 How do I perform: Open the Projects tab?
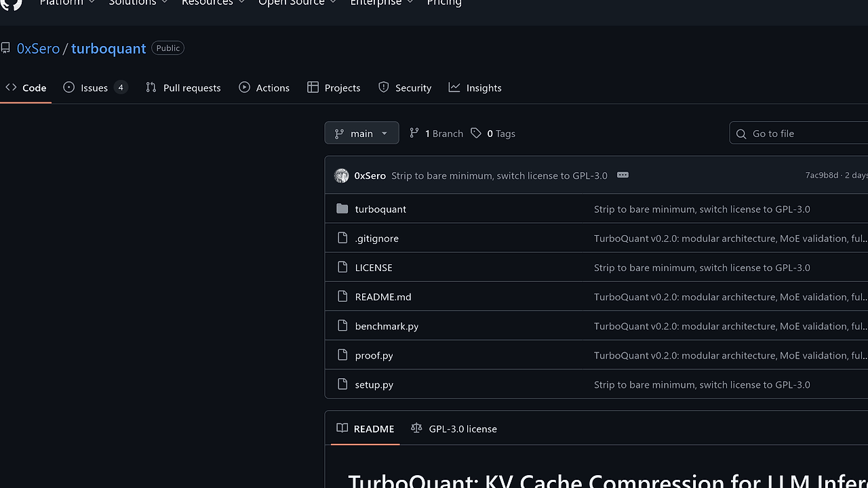pos(334,87)
